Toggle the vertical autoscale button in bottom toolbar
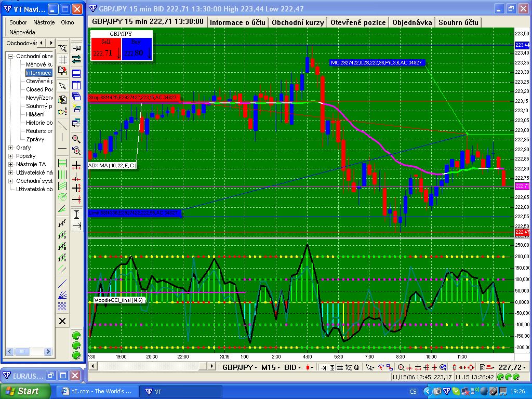This screenshot has width=532, height=399. 332,367
